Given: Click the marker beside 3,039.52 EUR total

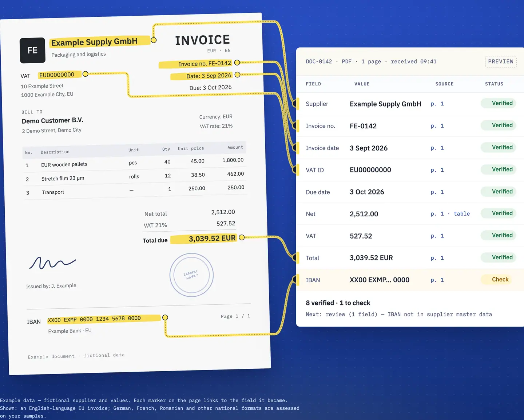Looking at the screenshot, I should (242, 237).
